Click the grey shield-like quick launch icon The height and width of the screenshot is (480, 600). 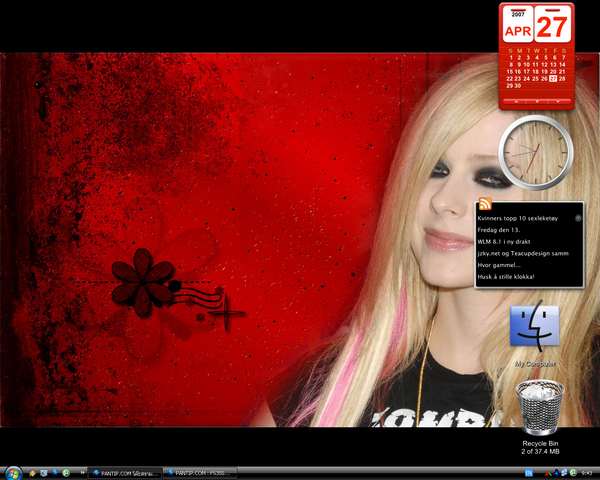coord(44,473)
